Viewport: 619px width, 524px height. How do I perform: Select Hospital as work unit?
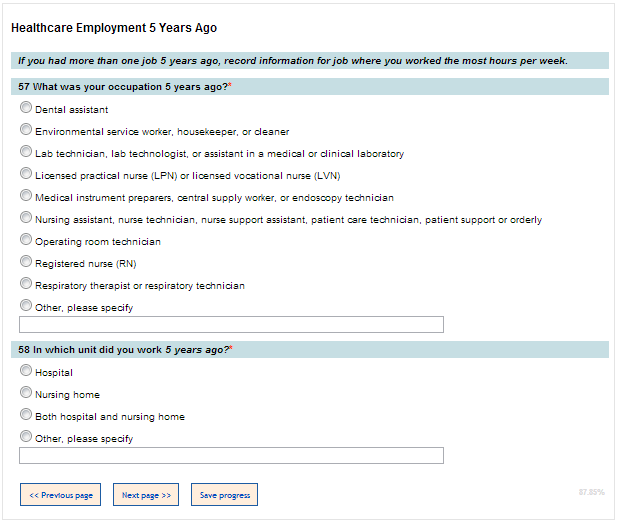pyautogui.click(x=26, y=371)
